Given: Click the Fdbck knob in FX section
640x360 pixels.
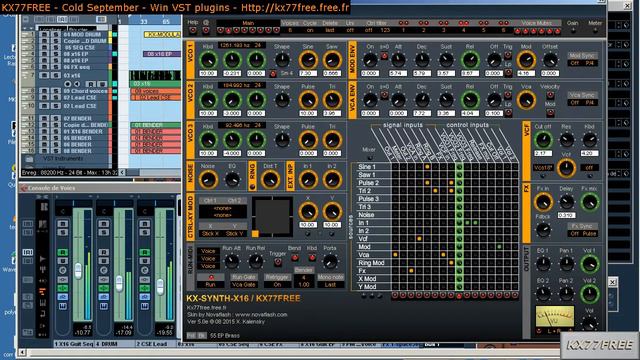Looking at the screenshot, I should (543, 230).
